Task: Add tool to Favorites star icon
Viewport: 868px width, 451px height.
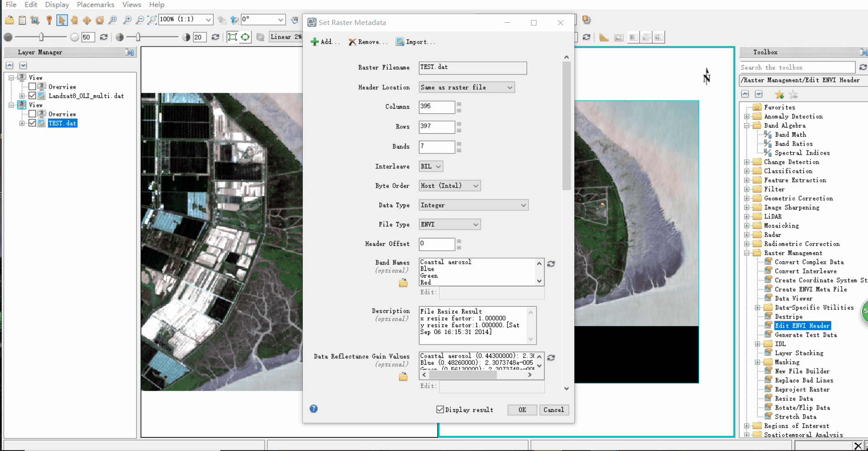Action: coord(780,95)
